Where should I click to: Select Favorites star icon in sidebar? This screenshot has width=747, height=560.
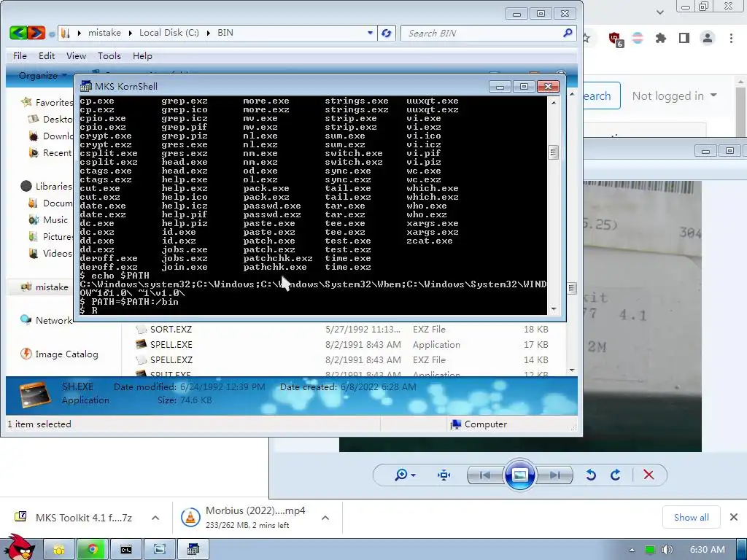(x=26, y=102)
